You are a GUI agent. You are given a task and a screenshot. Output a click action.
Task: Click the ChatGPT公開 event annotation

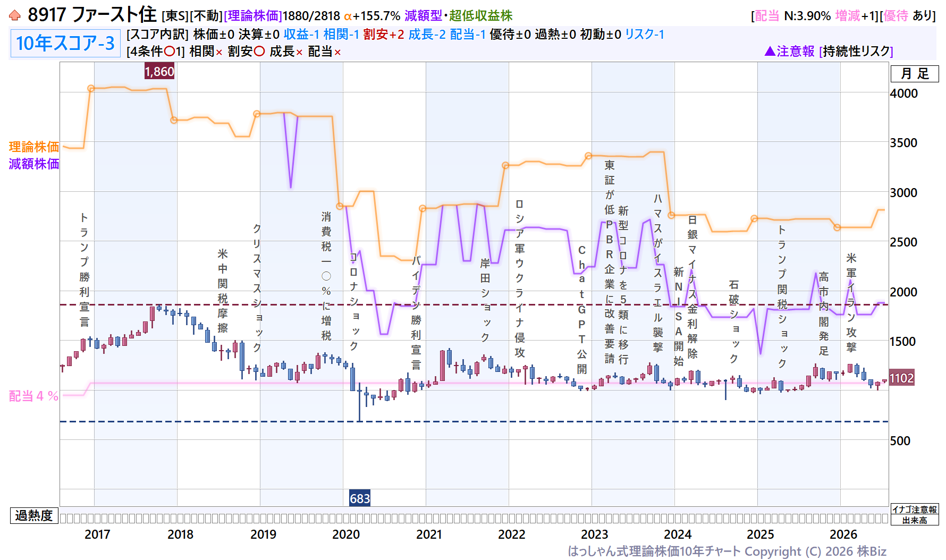582,309
